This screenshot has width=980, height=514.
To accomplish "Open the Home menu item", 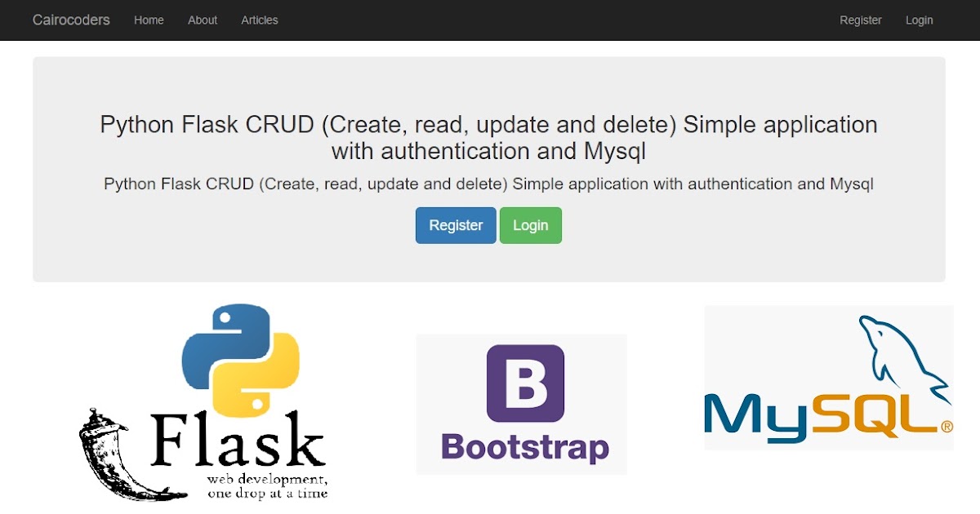I will tap(149, 20).
